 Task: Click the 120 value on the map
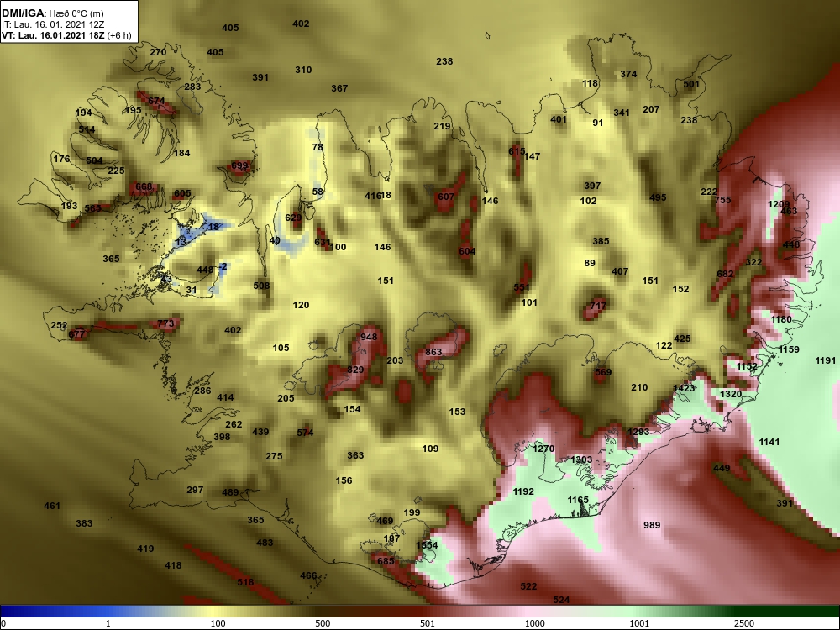point(301,305)
